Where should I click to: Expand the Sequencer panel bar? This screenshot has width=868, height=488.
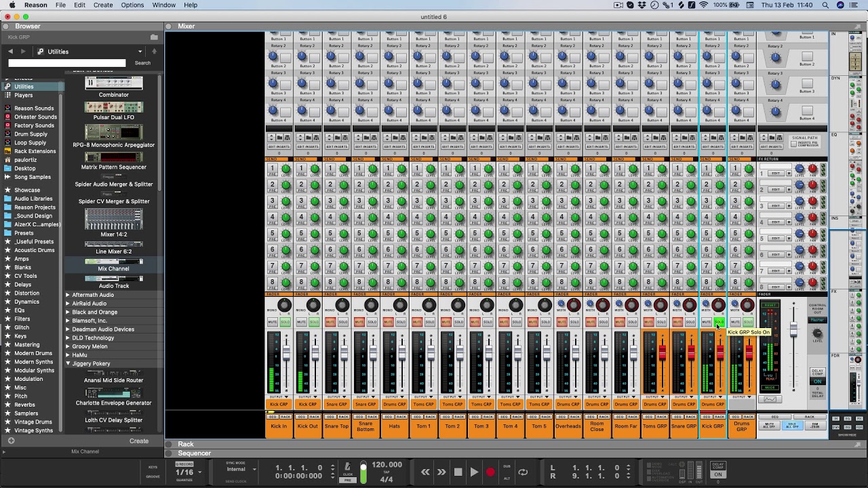coord(170,453)
